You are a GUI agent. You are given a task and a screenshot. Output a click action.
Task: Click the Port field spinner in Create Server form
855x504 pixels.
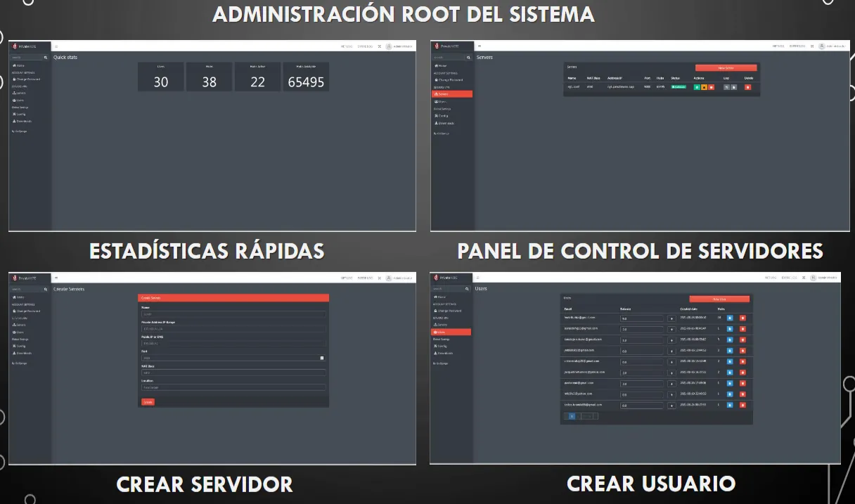322,358
